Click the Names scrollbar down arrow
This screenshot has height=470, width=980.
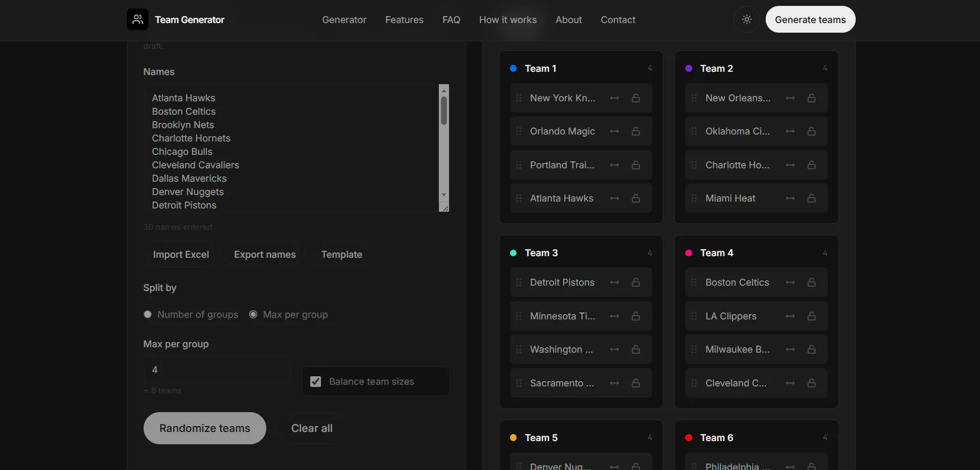[x=444, y=195]
